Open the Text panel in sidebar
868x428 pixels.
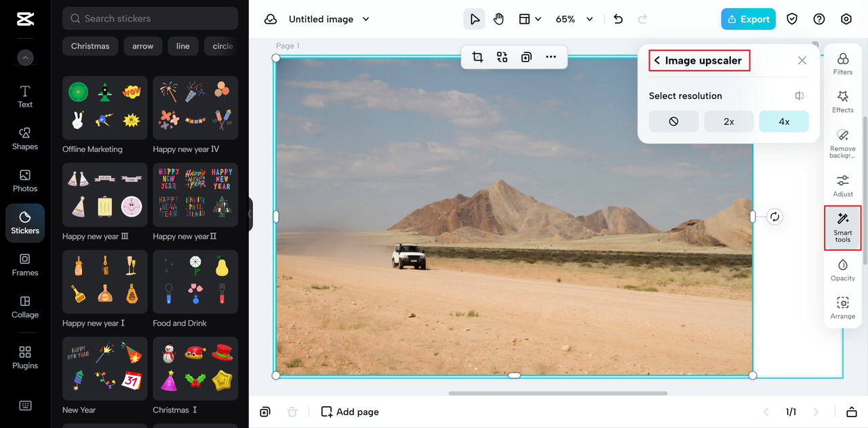25,96
